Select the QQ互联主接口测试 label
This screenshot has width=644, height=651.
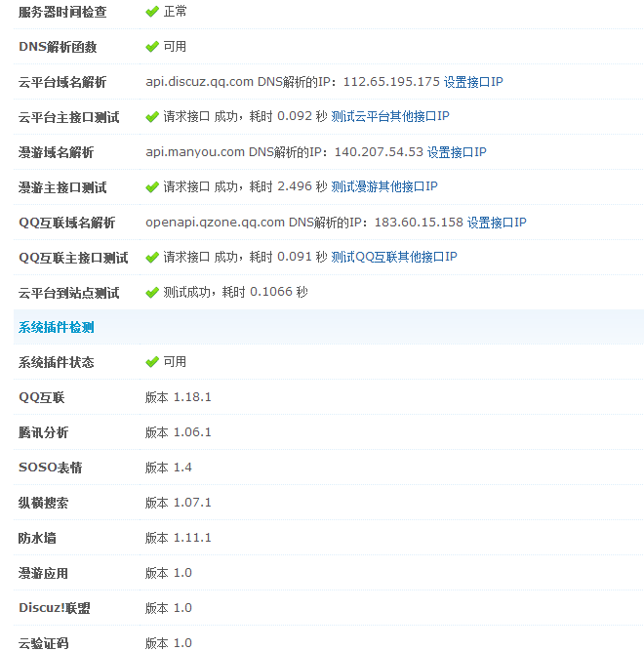click(x=73, y=258)
